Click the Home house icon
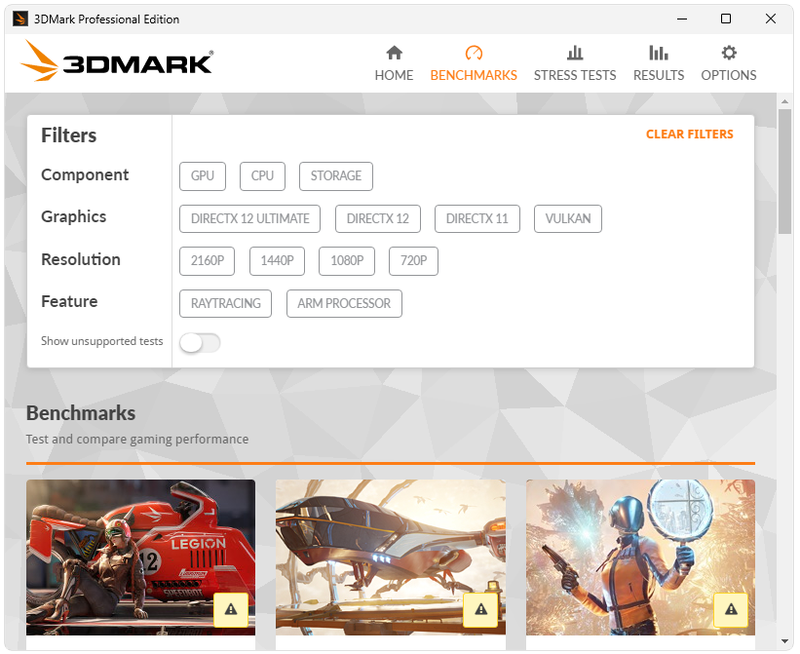The image size is (800, 654). point(394,53)
